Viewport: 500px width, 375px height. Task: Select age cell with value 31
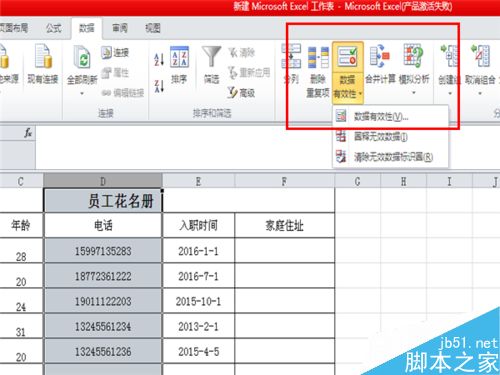point(21,326)
